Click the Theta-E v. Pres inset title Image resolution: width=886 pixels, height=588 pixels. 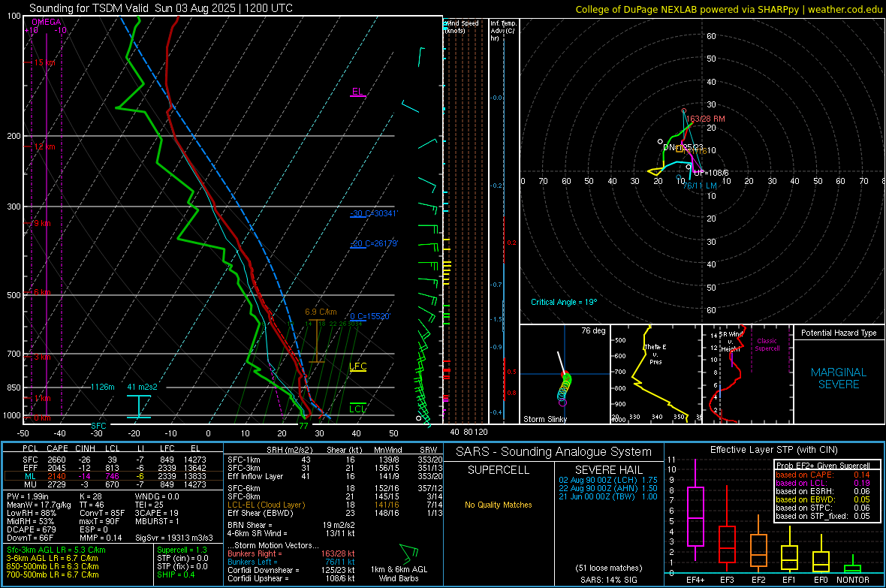(x=655, y=354)
